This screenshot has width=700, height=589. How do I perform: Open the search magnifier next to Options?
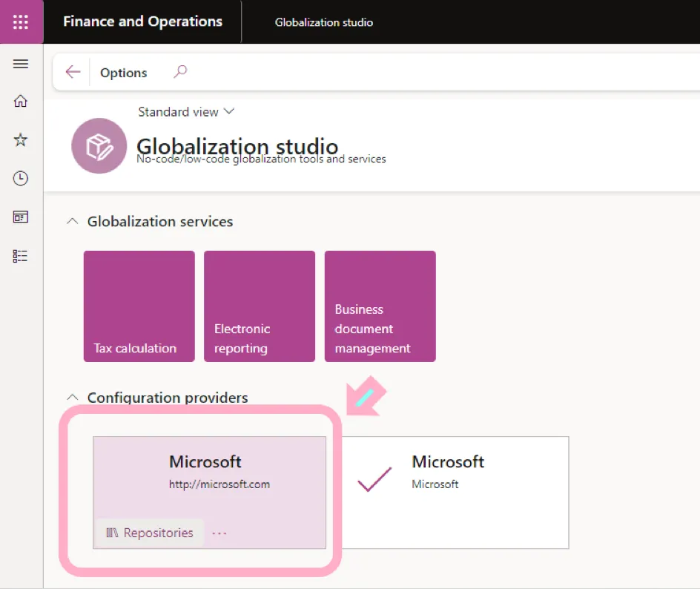point(179,72)
